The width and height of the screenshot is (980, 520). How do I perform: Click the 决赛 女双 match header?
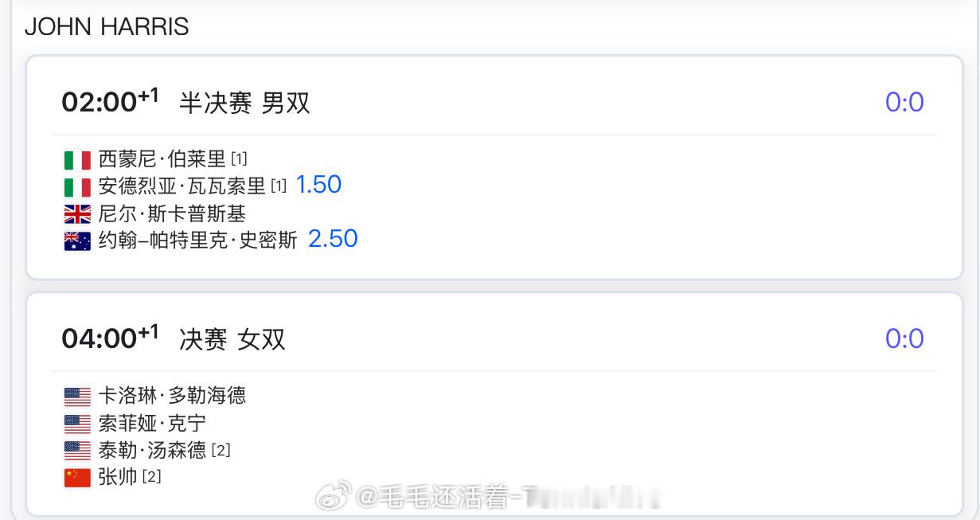[x=232, y=339]
